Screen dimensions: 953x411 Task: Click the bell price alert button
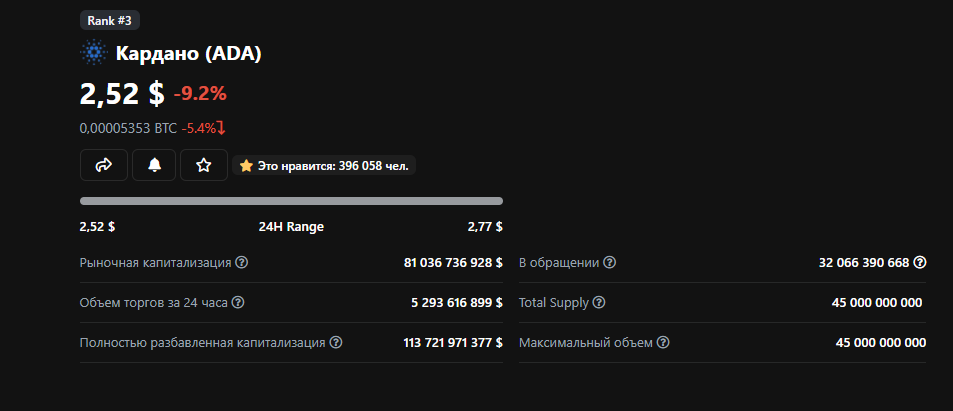(x=154, y=165)
